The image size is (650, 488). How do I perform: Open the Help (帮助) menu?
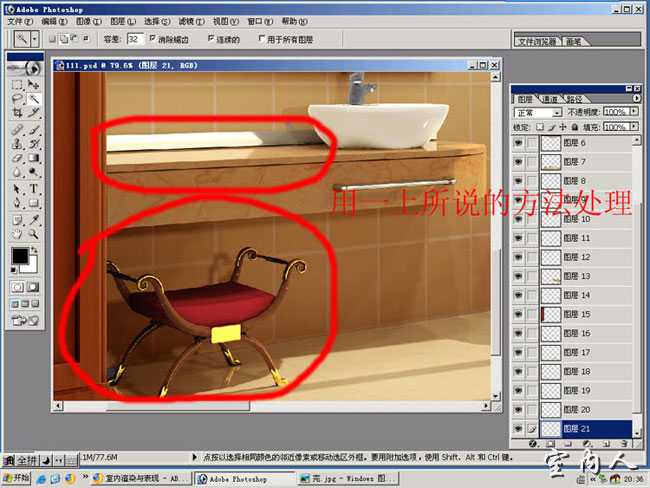[294, 21]
